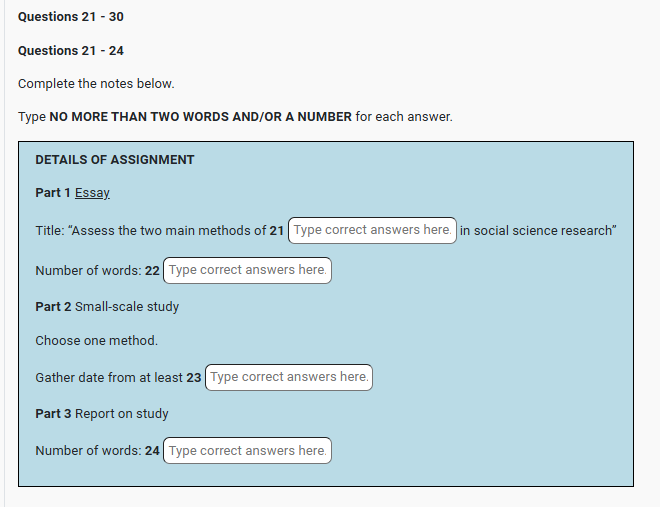The image size is (660, 507).
Task: Click the "DETAILS OF ASSIGNMENT" title
Action: click(x=115, y=160)
